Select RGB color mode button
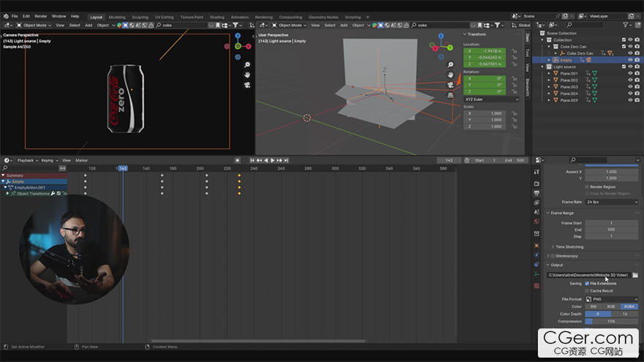Viewport: 644px width, 362px height. [x=611, y=306]
